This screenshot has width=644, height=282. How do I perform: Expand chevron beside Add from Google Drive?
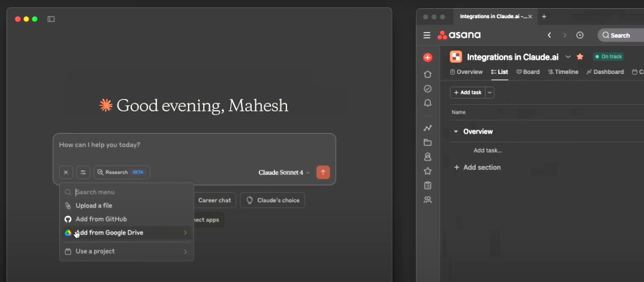click(185, 233)
